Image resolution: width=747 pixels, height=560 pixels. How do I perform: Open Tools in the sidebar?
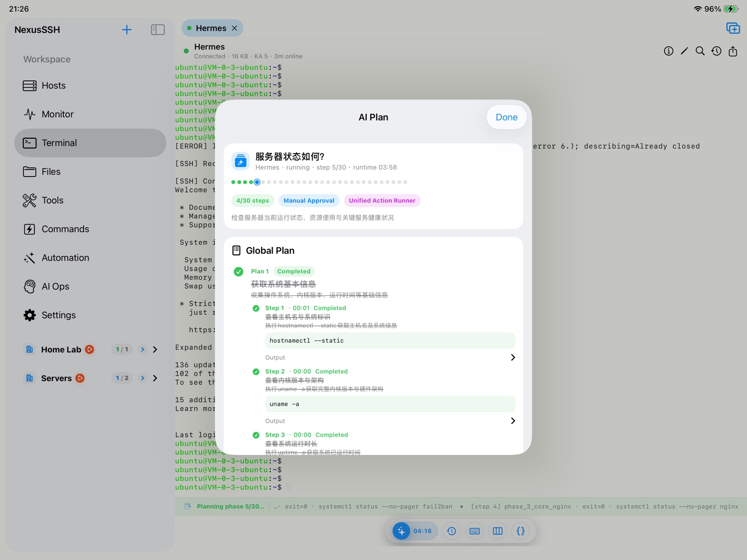coord(90,200)
